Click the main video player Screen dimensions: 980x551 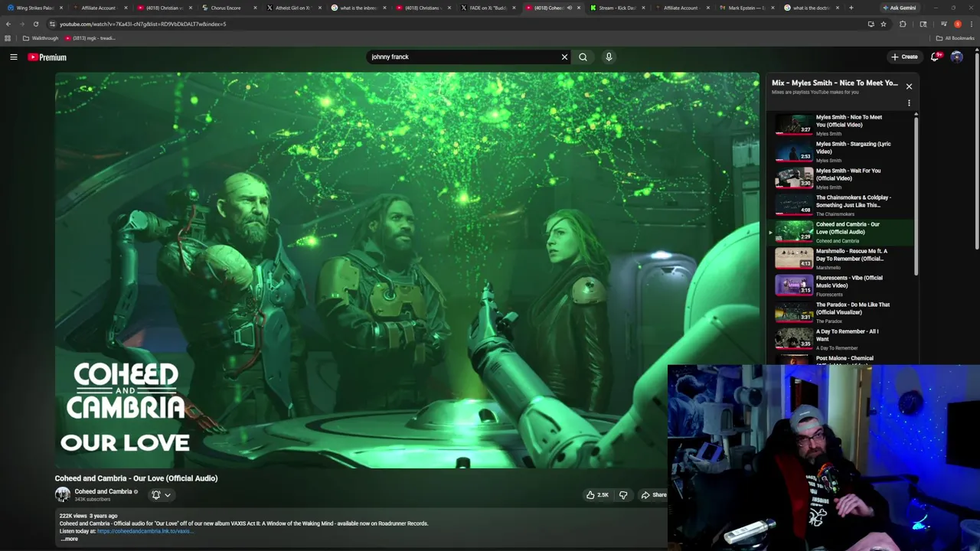(x=407, y=270)
